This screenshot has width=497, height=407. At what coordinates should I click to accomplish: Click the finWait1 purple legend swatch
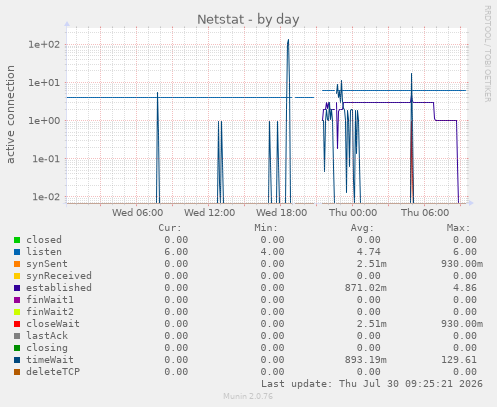coord(17,300)
